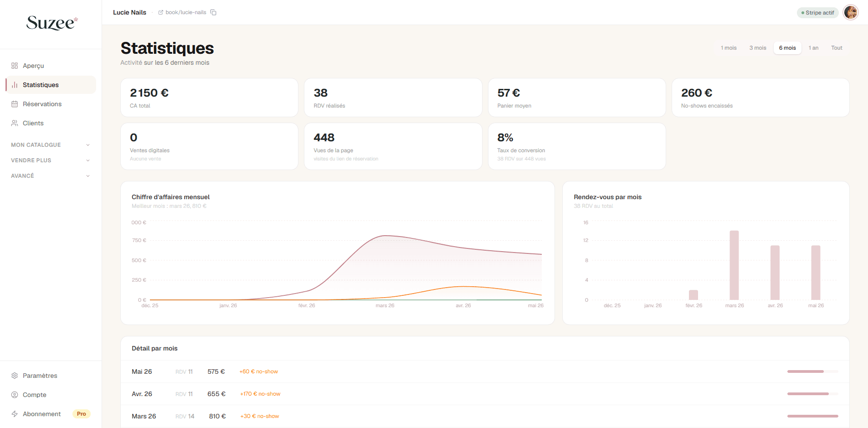Viewport: 868px width, 428px height.
Task: Open Paramètres page
Action: (x=51, y=376)
